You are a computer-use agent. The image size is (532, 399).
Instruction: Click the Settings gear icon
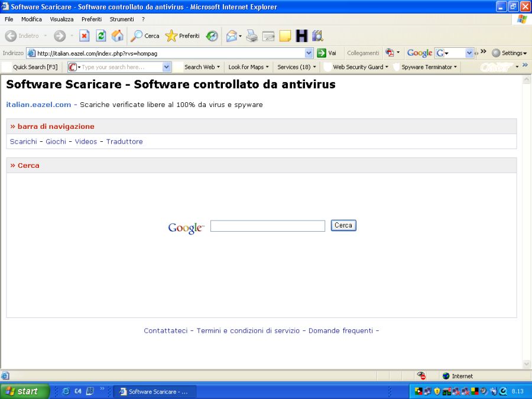point(496,53)
